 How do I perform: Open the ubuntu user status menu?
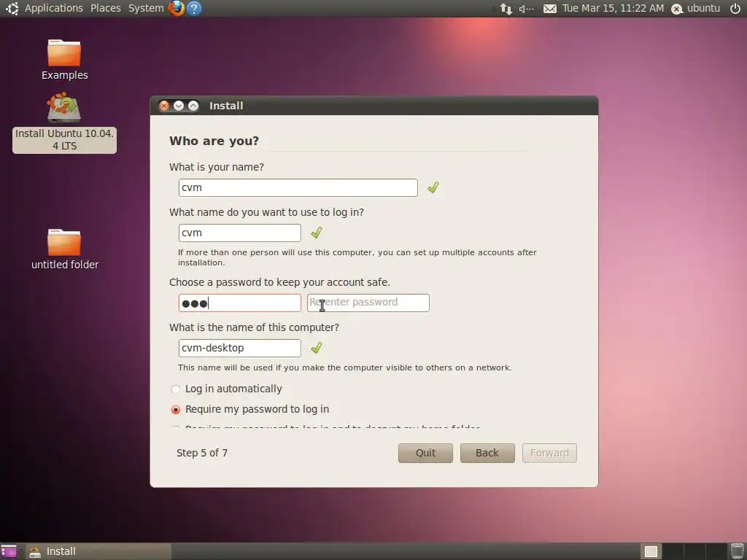pyautogui.click(x=695, y=9)
